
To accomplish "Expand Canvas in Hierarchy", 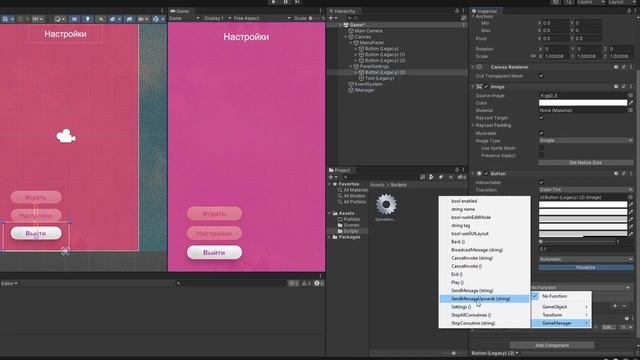I will click(346, 37).
